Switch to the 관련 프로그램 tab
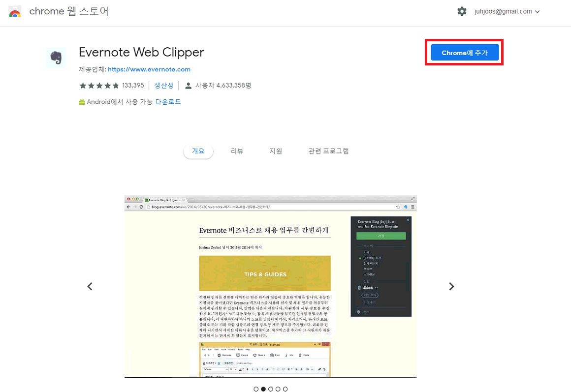This screenshot has width=571, height=392. click(328, 151)
